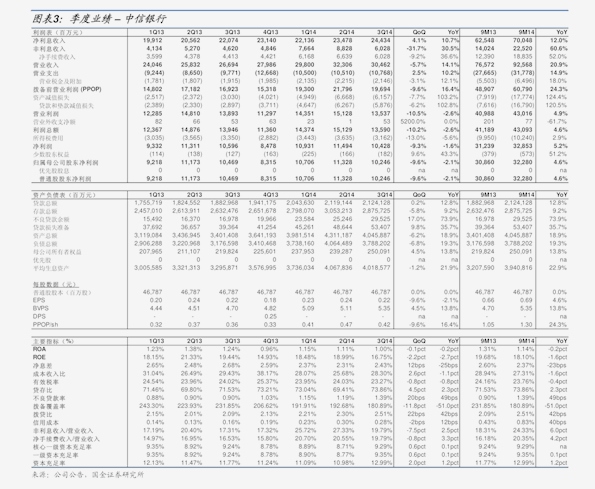Select the 不良贷款率 row label
The image size is (595, 489).
tap(49, 398)
